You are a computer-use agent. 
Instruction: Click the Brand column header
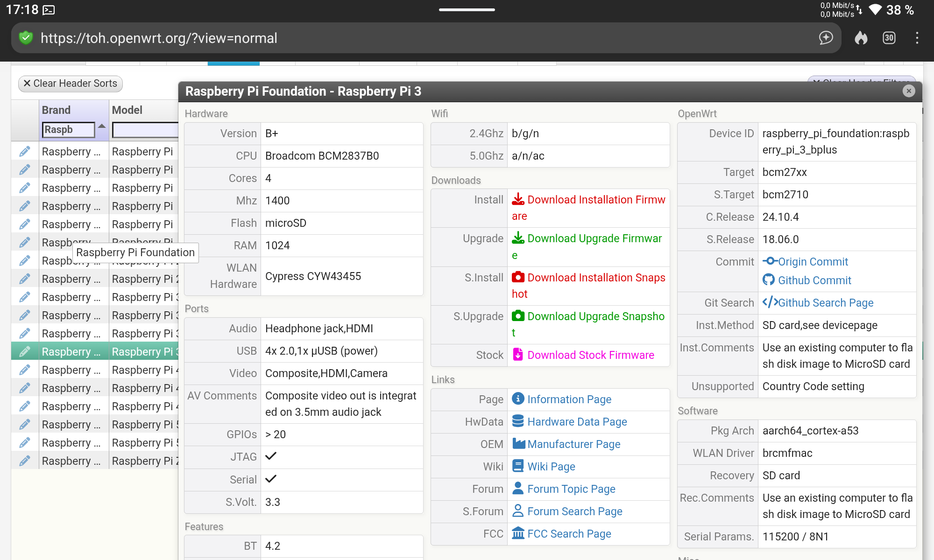point(57,110)
